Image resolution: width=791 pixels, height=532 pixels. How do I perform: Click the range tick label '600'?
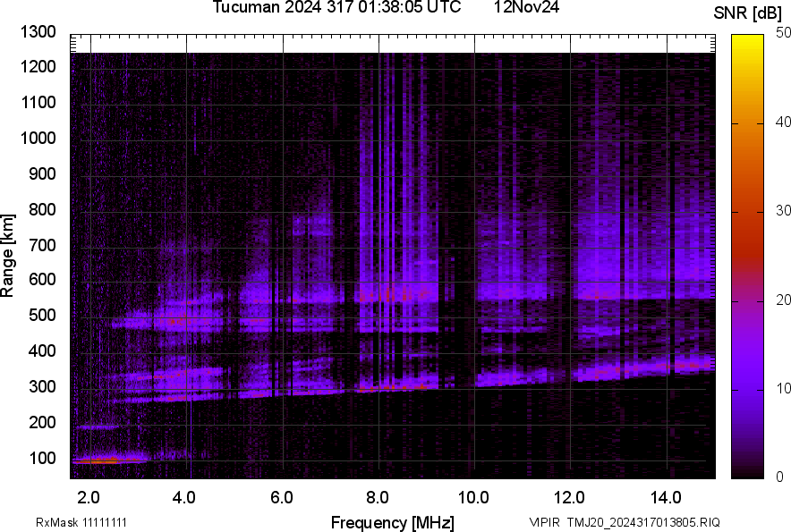click(x=42, y=279)
